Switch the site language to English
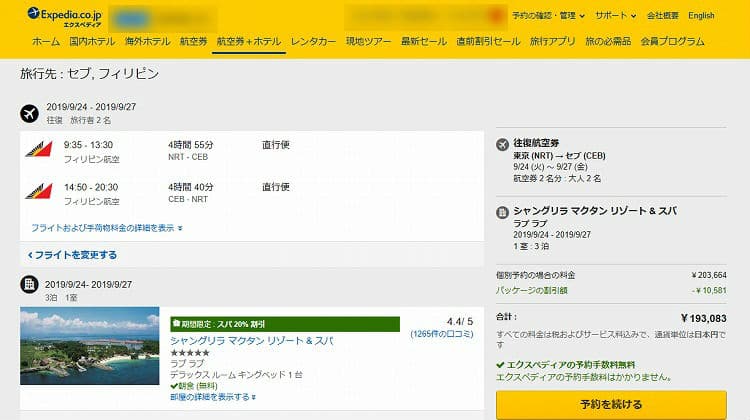 click(x=701, y=16)
